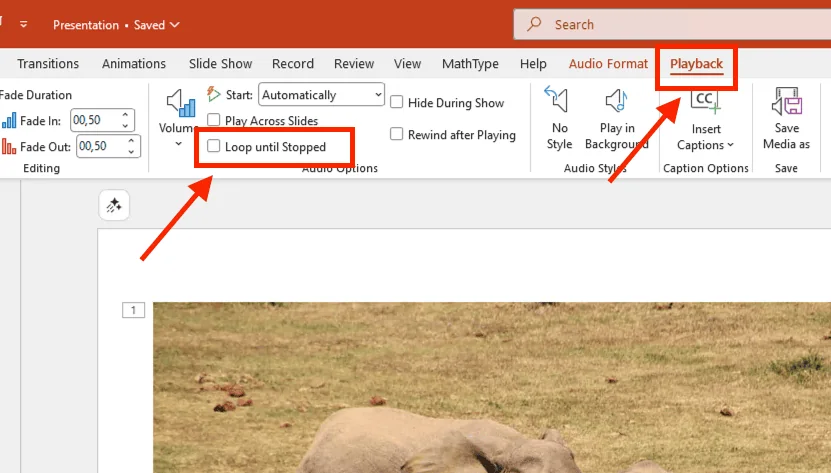Expand the Insert Captions dropdown arrow

[730, 145]
